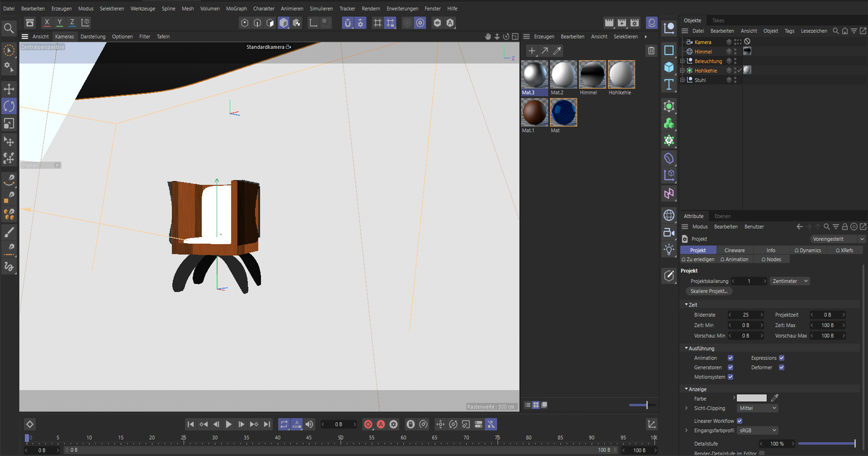
Task: Click the clapperboard render view icon
Action: point(609,23)
